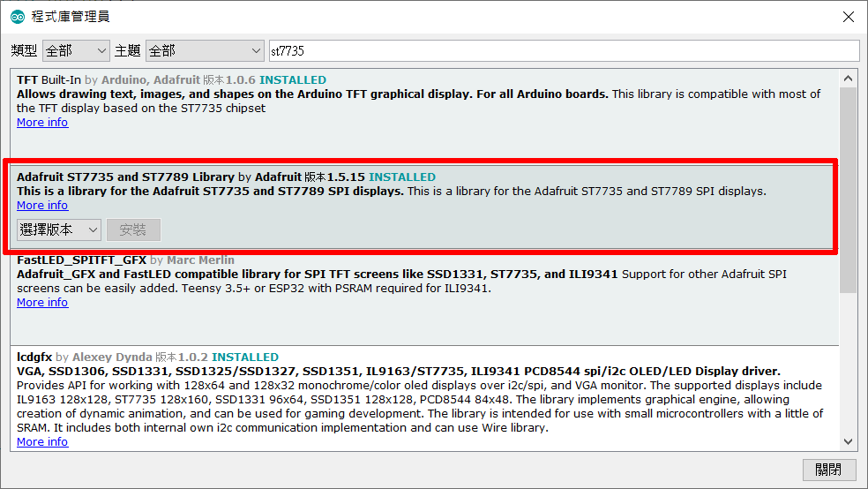The height and width of the screenshot is (489, 868).
Task: Click the vertical scrollbar thumb
Action: click(x=848, y=190)
